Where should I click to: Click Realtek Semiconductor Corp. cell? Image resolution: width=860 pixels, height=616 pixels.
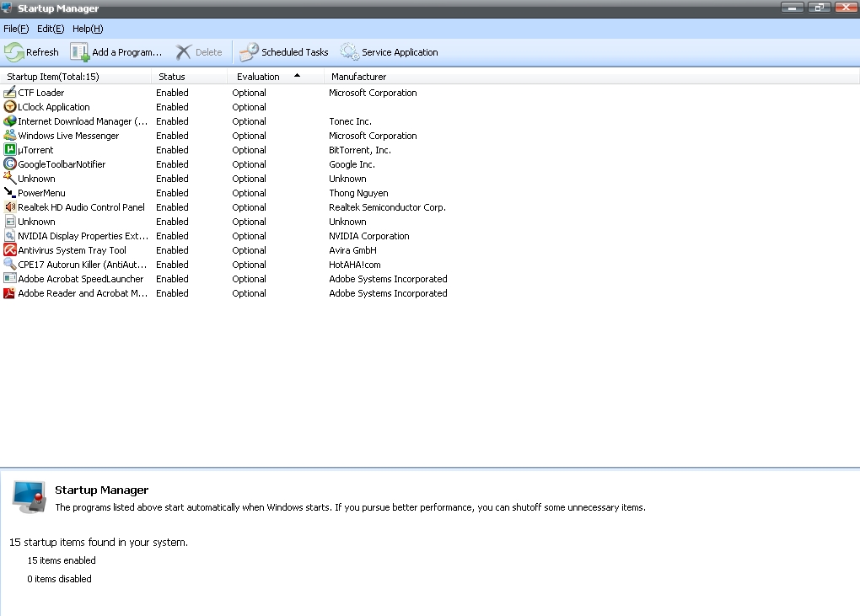[387, 207]
